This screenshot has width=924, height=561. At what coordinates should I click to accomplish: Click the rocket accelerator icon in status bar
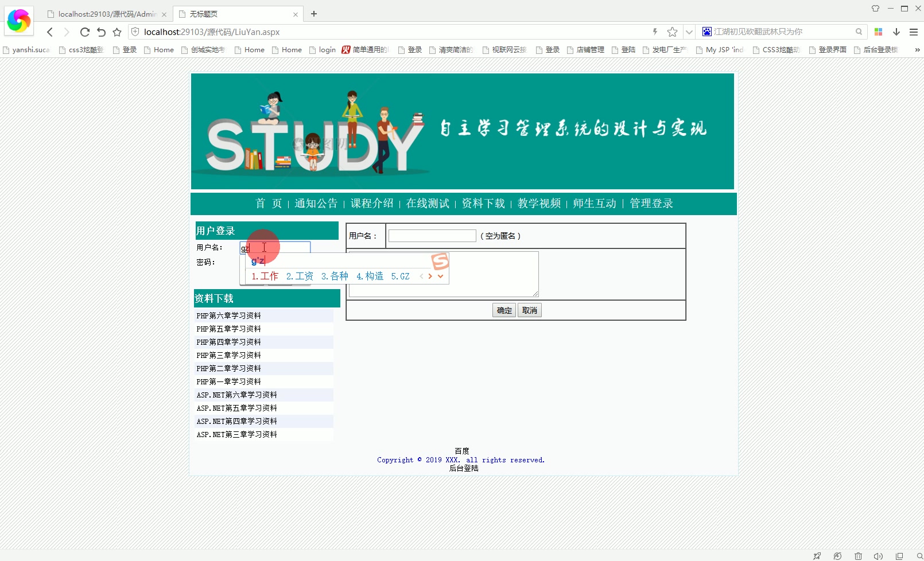(x=817, y=556)
